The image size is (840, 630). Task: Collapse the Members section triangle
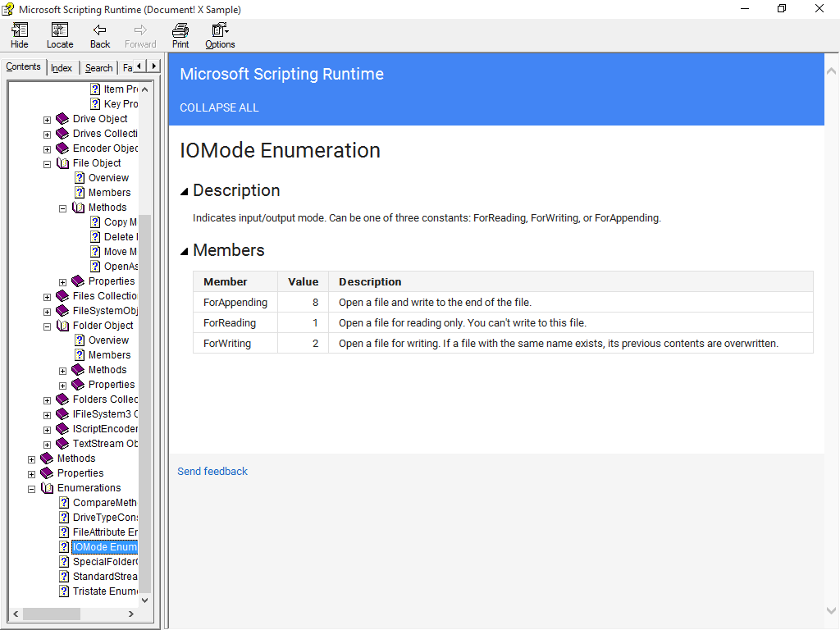tap(185, 251)
